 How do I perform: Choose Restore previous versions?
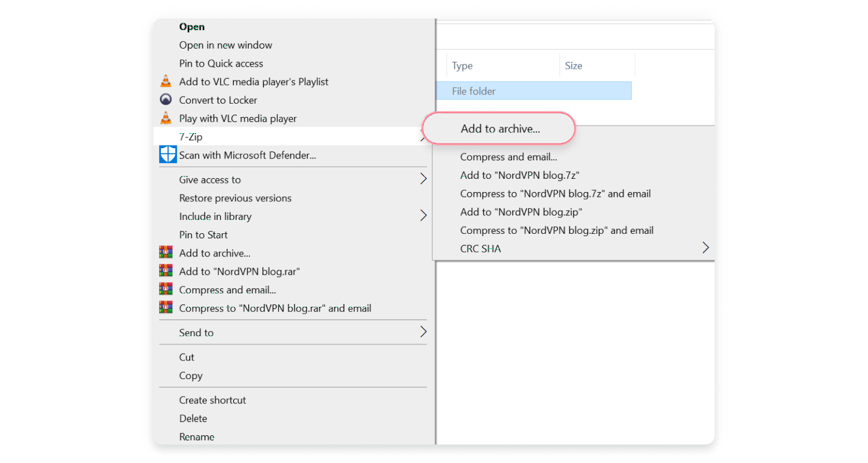coord(235,198)
